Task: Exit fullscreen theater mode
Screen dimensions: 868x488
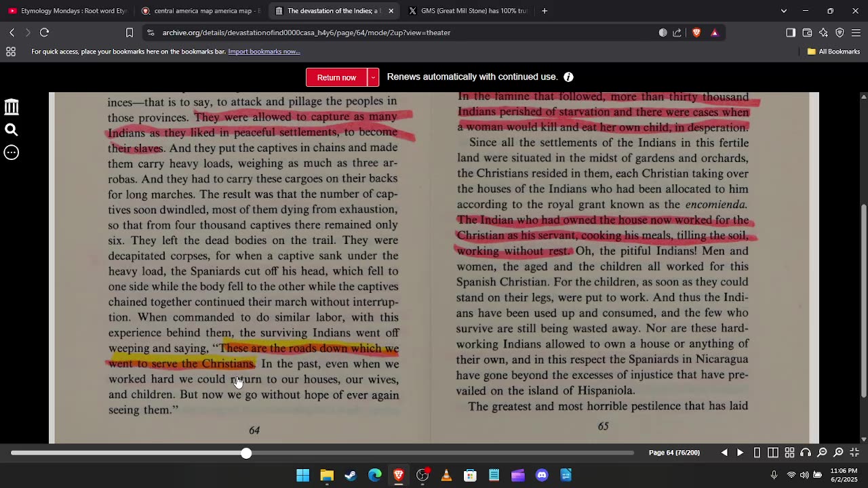Action: click(854, 453)
